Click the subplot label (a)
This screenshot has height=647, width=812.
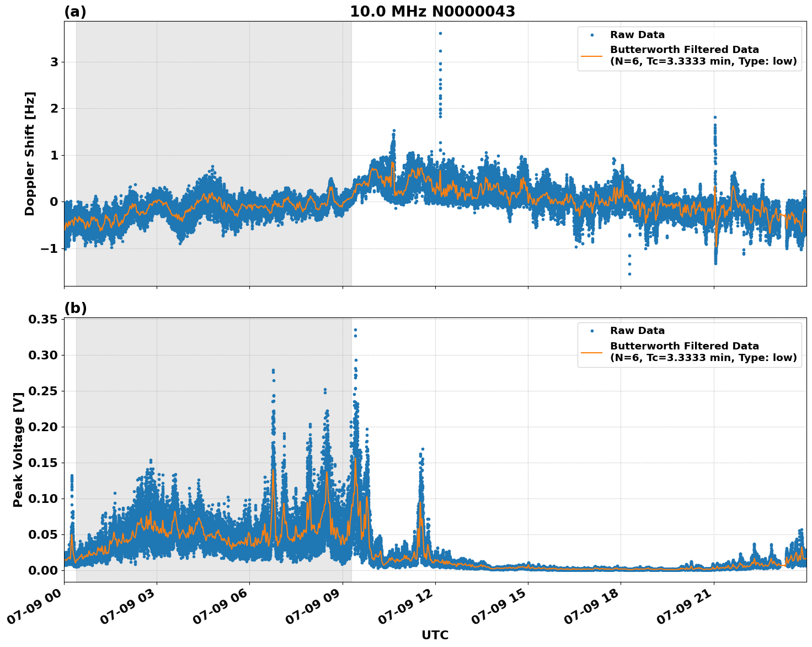coord(77,10)
